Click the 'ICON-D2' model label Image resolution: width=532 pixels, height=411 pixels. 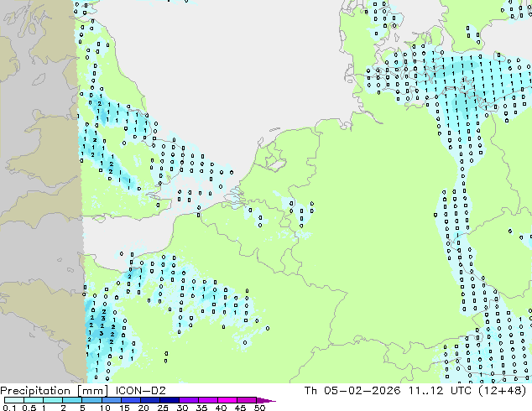tap(140, 390)
